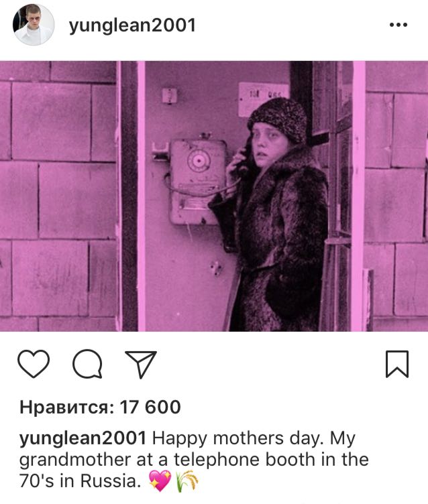Tap the rice sheaf emoji in caption
The image size is (428, 504).
(x=187, y=481)
